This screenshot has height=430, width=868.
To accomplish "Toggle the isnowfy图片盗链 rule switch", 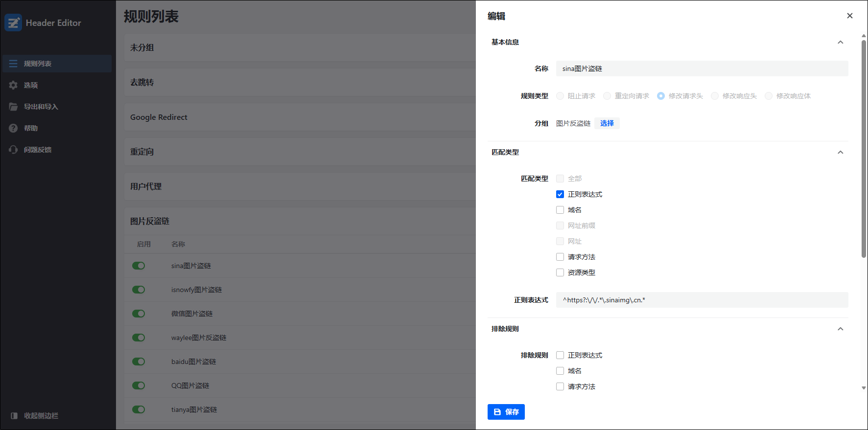I will (139, 290).
